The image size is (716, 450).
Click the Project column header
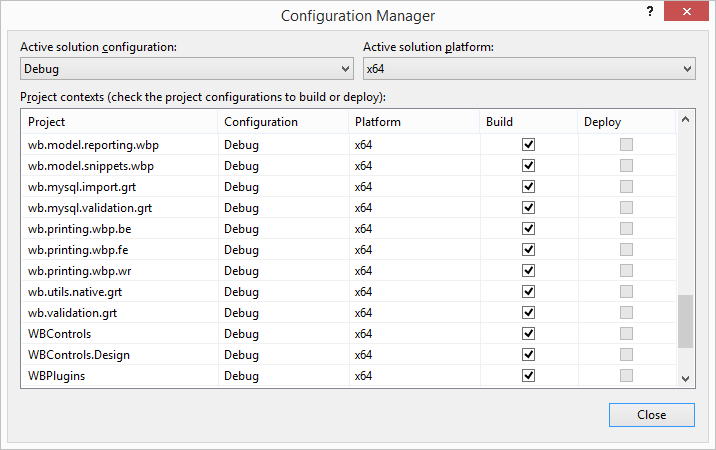click(118, 122)
